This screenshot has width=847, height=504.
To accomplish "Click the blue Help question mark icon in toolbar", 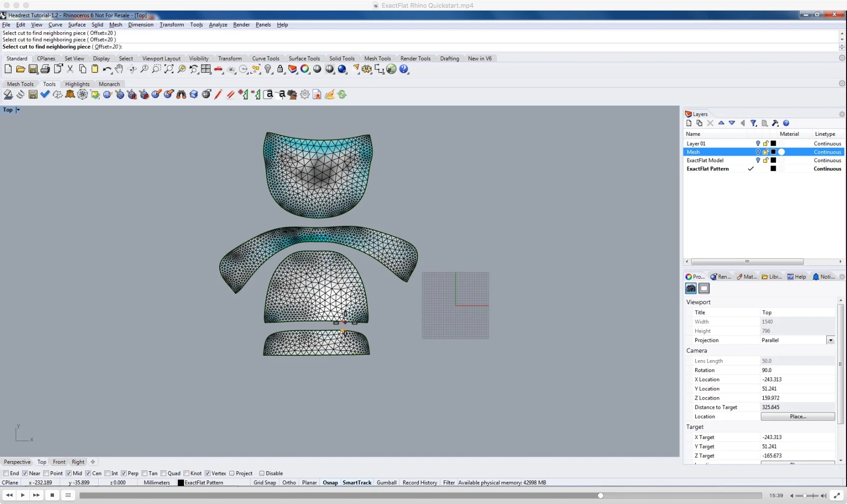I will point(404,69).
